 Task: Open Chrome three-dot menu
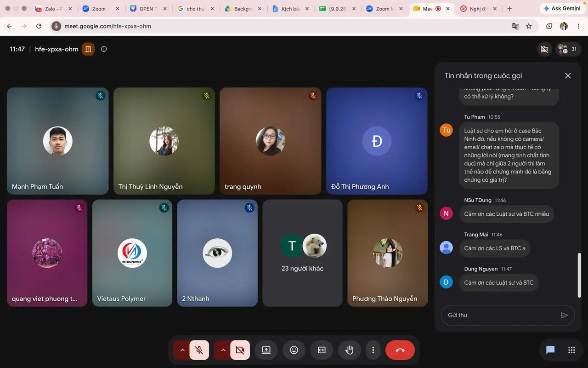point(578,26)
